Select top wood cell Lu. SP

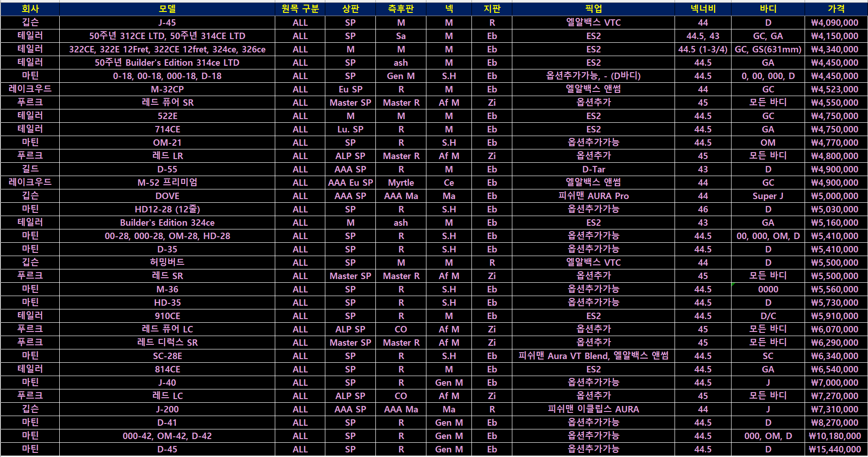[350, 129]
